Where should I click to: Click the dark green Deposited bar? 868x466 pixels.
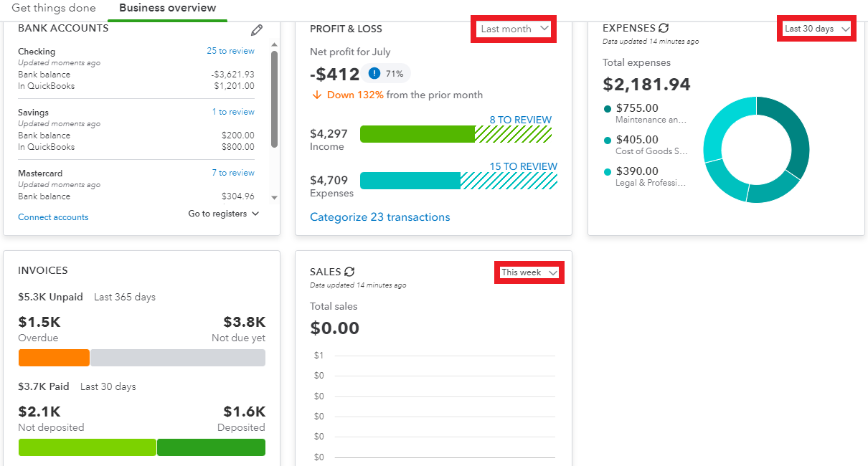pos(211,447)
